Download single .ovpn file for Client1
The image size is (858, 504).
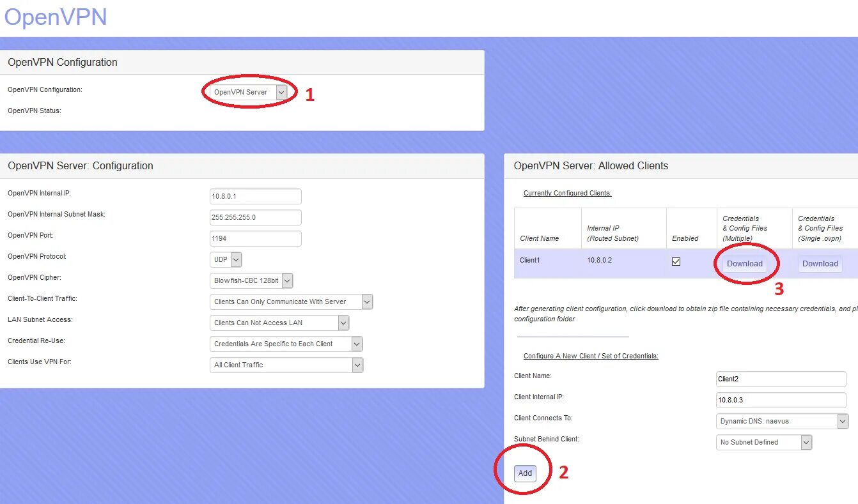pos(820,264)
